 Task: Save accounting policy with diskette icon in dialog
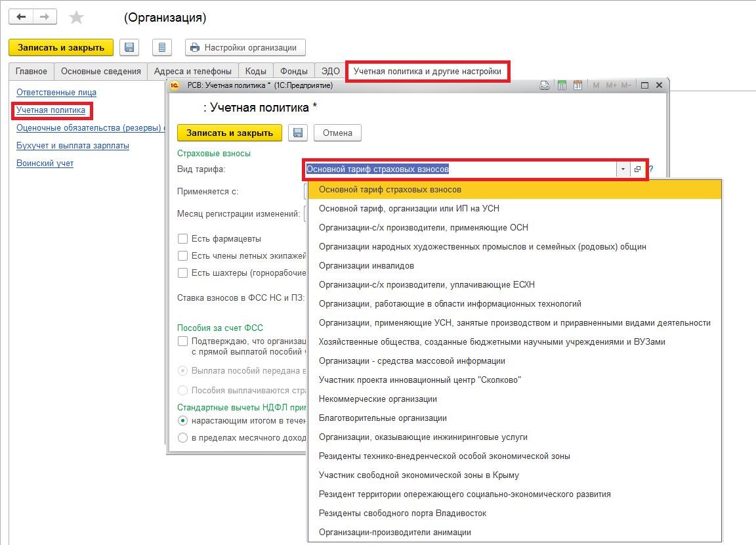pyautogui.click(x=298, y=133)
